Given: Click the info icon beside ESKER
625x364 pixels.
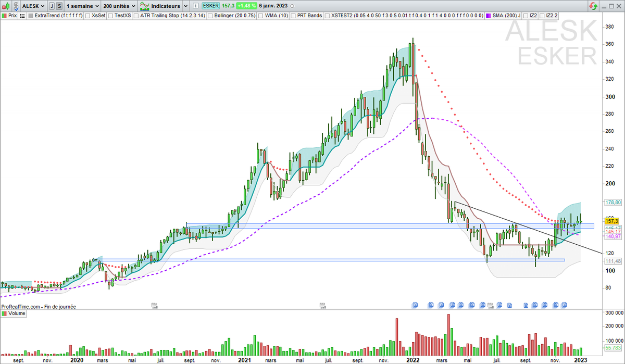Looking at the screenshot, I should pyautogui.click(x=196, y=6).
